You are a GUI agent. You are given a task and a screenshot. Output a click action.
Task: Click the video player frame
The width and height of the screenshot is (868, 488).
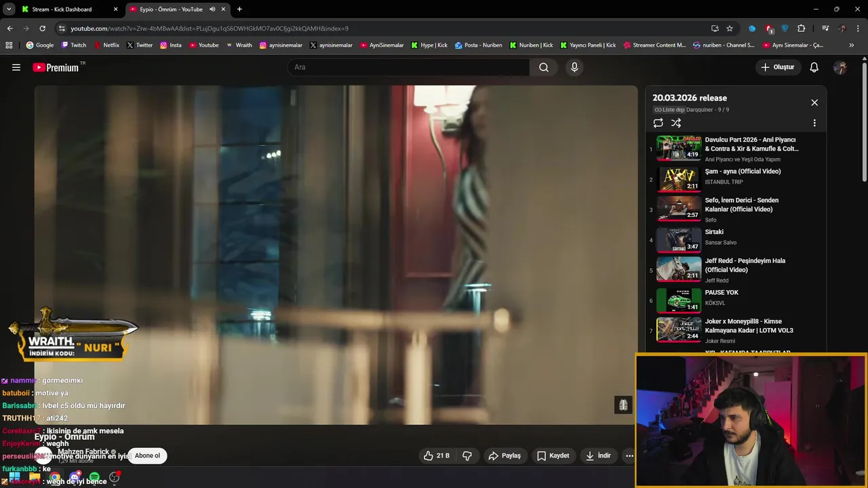pyautogui.click(x=336, y=255)
